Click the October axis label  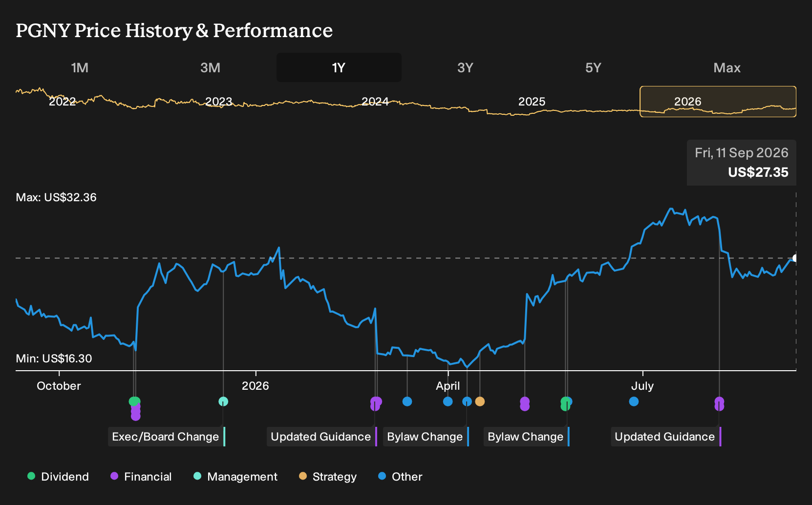[59, 386]
